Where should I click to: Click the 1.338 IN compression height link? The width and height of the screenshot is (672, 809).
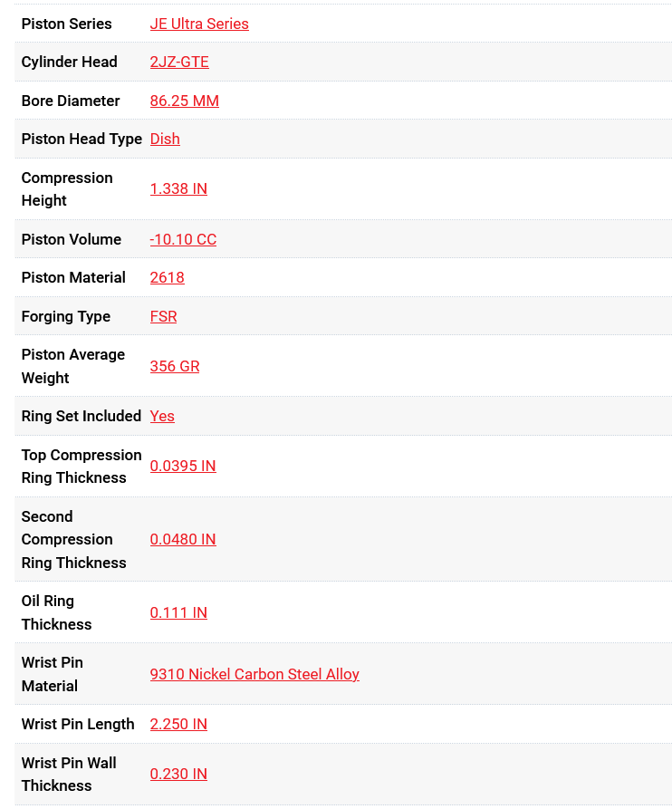pos(178,188)
